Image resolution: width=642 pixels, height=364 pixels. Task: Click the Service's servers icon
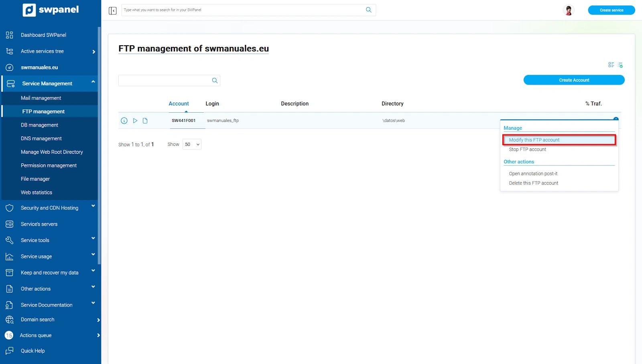coord(10,224)
